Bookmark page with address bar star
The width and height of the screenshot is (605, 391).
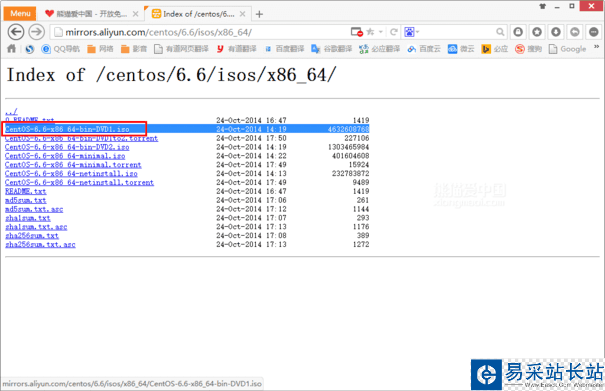pos(370,32)
